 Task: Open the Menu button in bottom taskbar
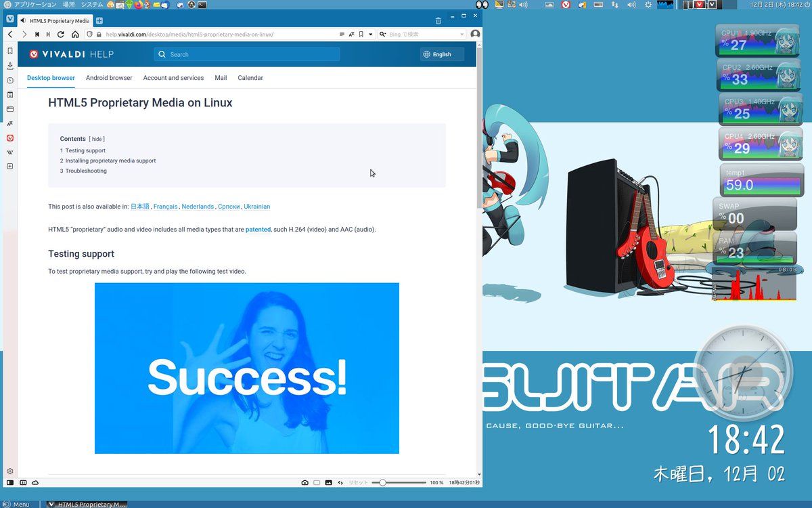(17, 504)
